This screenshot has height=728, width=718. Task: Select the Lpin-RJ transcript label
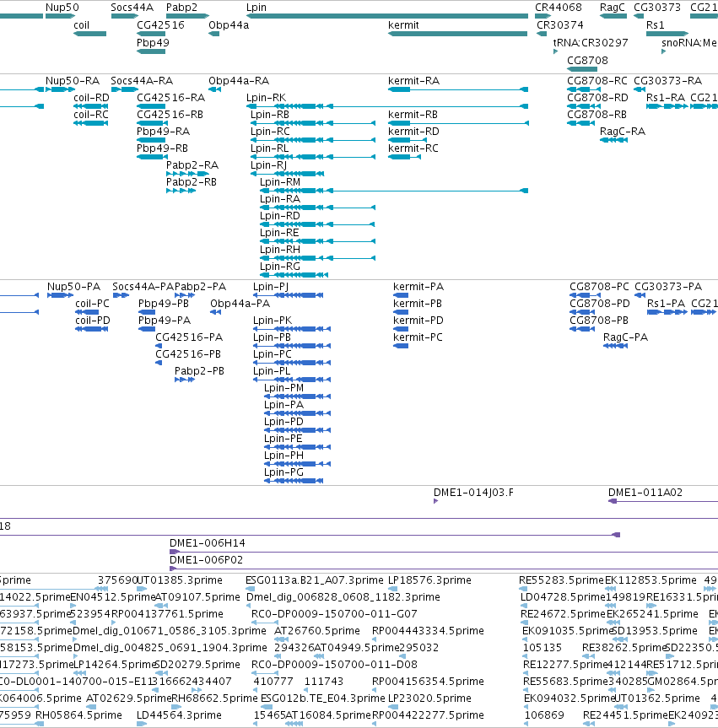(x=268, y=164)
